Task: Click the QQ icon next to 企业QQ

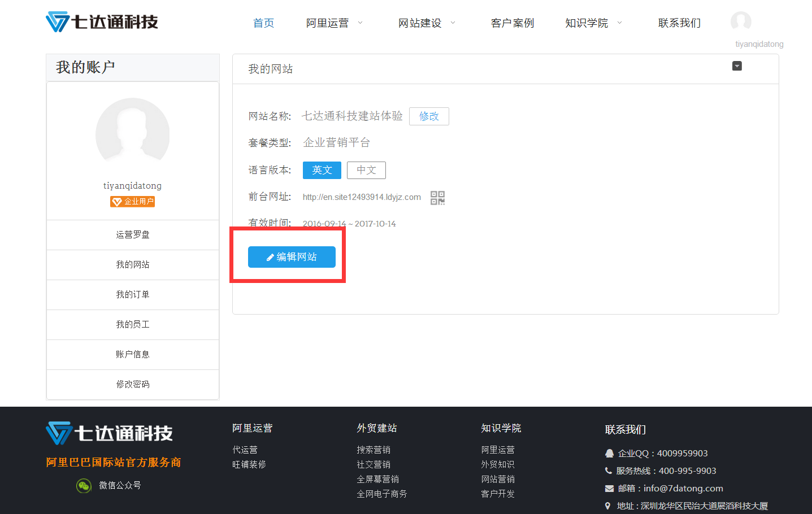Action: (x=609, y=454)
